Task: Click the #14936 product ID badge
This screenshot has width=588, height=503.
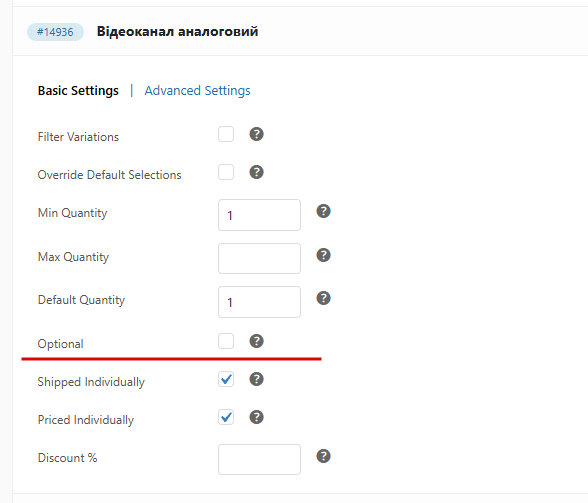Action: coord(55,32)
